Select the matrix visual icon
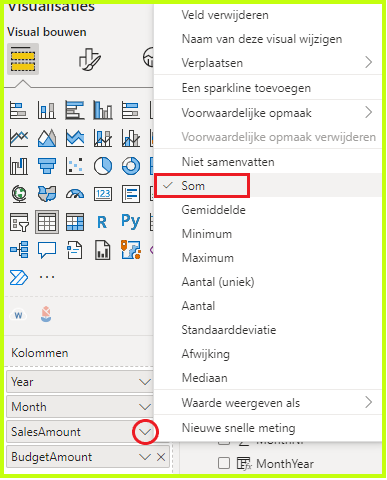 pos(75,222)
